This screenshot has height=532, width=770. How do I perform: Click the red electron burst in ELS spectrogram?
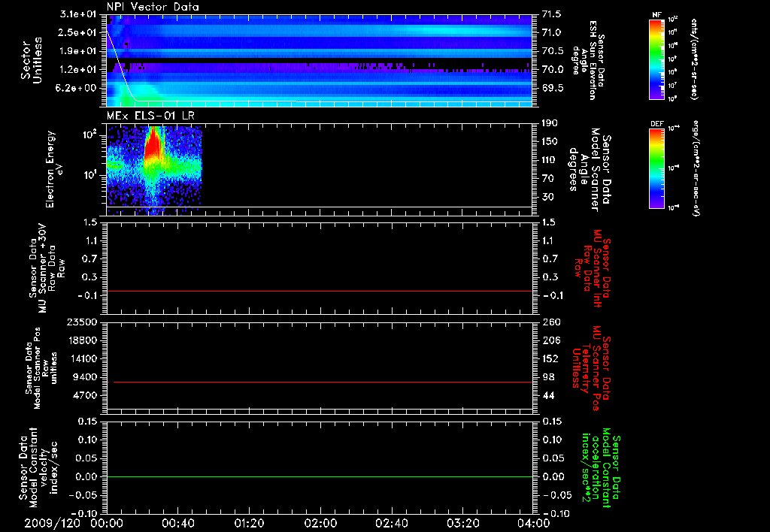(153, 142)
